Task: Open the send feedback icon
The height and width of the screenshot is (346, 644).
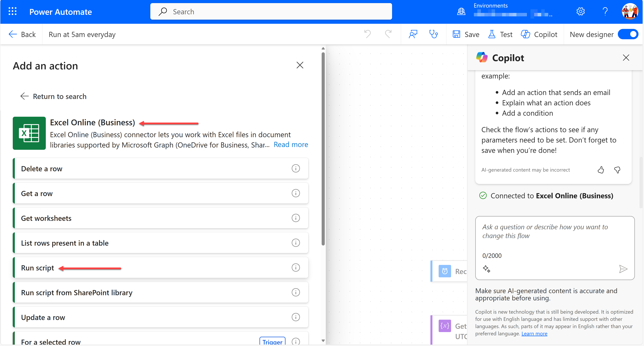Action: [413, 34]
